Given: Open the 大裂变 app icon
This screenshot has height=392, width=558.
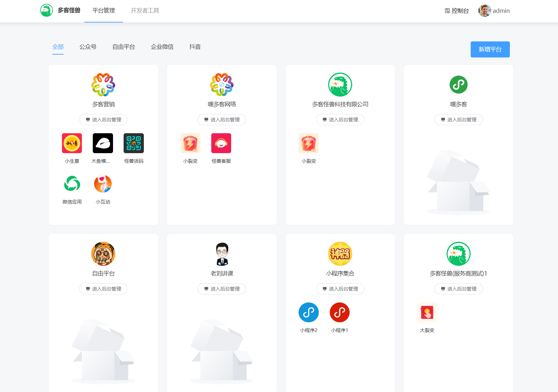Looking at the screenshot, I should click(427, 312).
